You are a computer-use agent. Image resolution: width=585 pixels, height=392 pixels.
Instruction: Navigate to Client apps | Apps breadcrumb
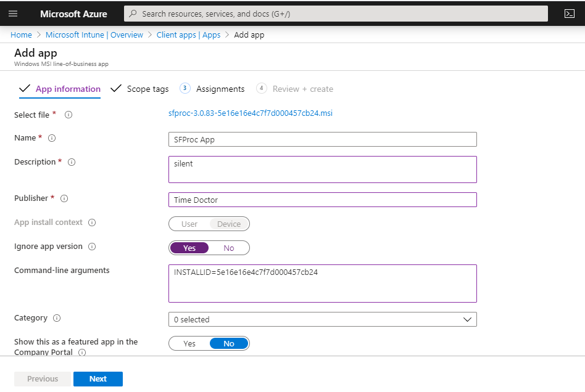tap(188, 35)
